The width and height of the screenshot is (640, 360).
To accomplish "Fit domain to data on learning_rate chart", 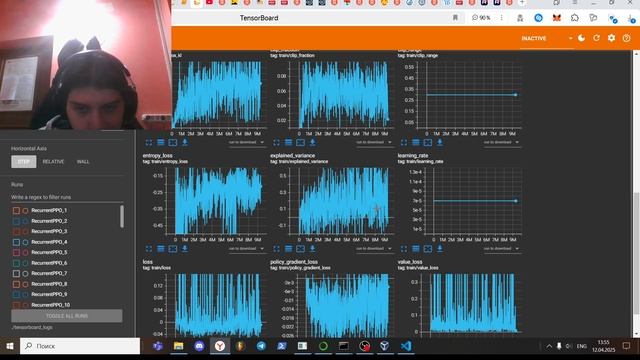I will pos(428,249).
